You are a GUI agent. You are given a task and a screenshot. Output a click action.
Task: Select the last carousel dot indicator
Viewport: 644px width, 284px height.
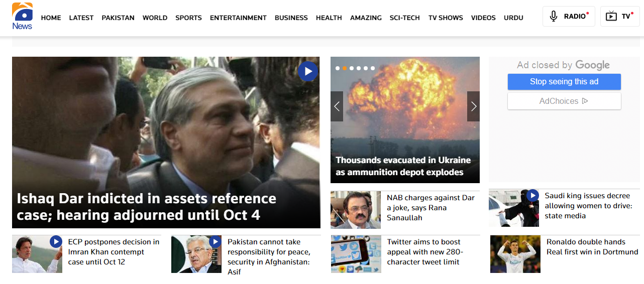pyautogui.click(x=373, y=68)
